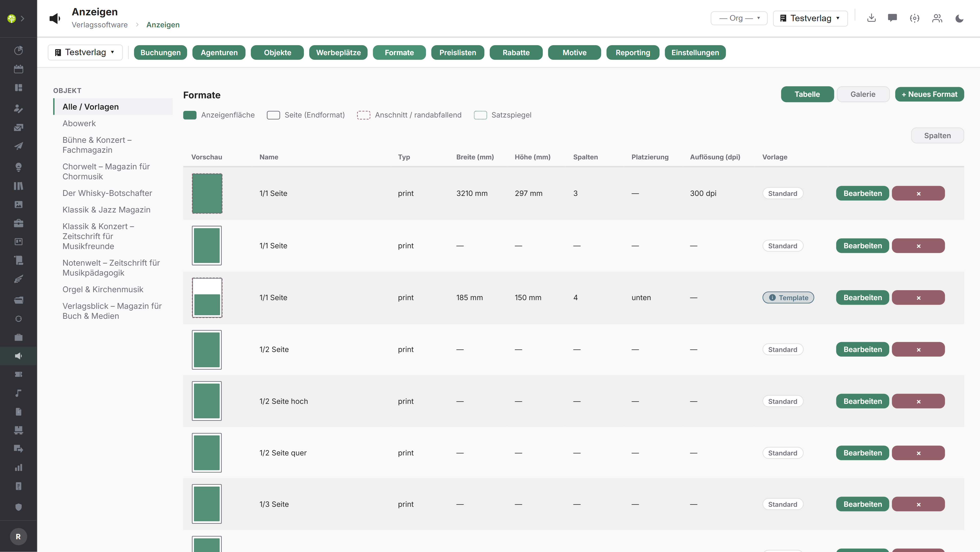Open the Reporting tab
980x552 pixels.
point(633,53)
